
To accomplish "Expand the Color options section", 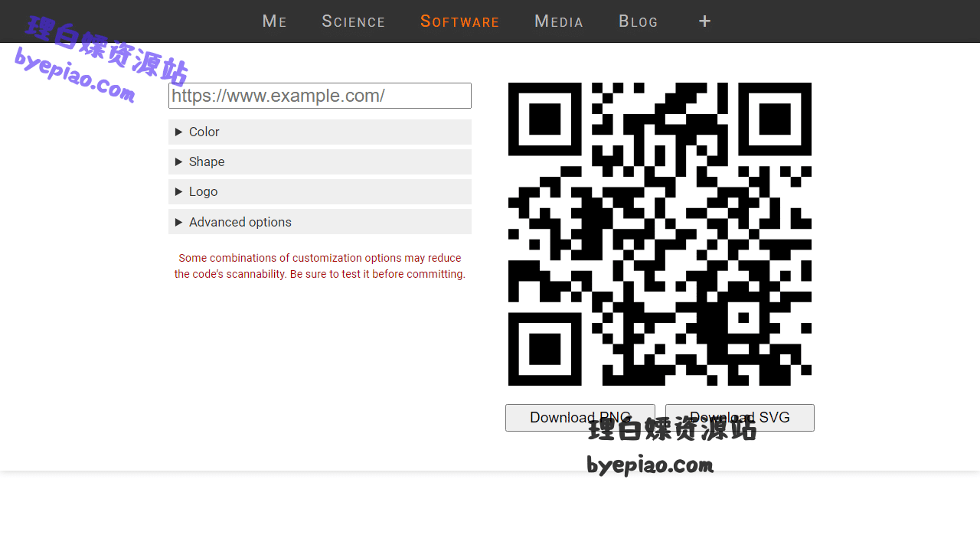I will pos(320,132).
